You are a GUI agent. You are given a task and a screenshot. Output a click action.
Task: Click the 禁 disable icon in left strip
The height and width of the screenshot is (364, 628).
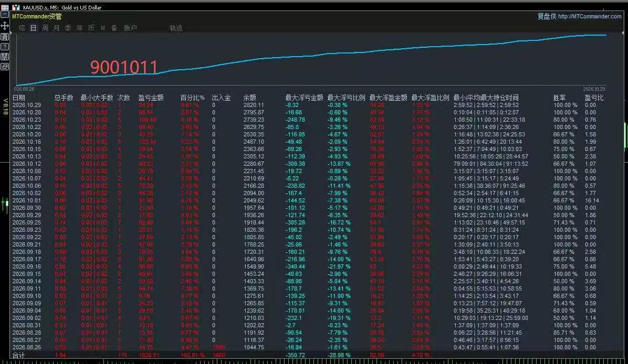(x=5, y=57)
